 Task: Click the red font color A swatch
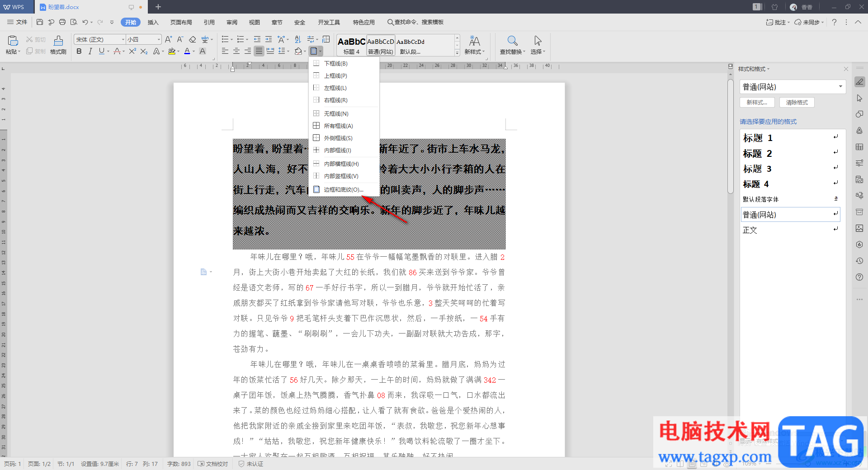click(187, 51)
